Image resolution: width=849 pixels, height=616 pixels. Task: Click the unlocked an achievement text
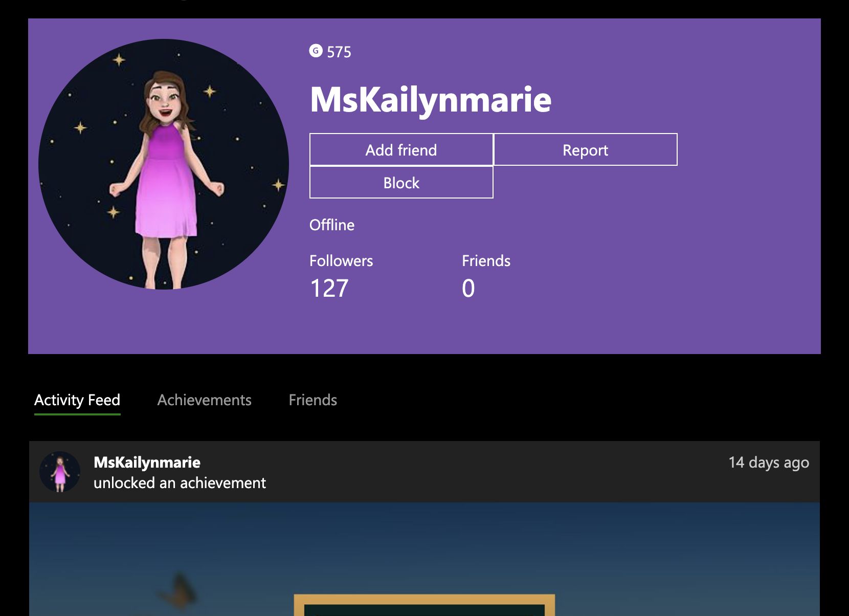click(x=180, y=483)
